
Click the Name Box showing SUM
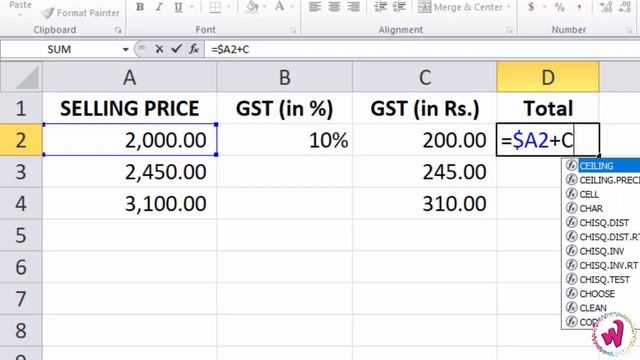pos(60,50)
